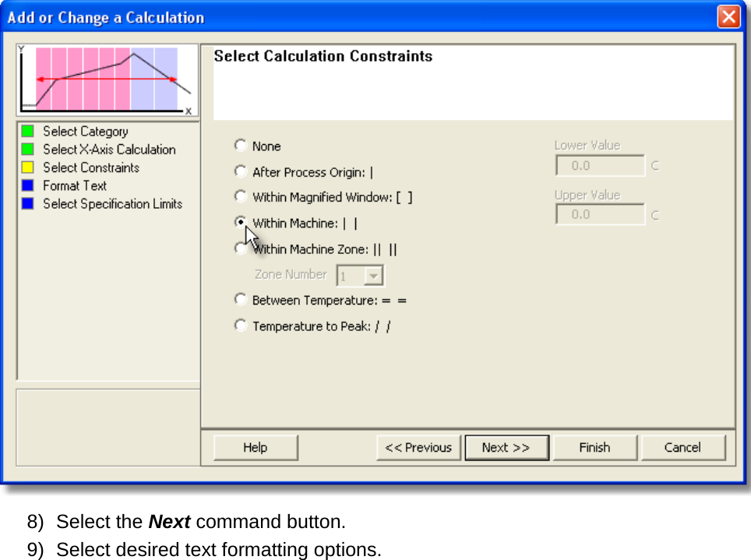Image resolution: width=751 pixels, height=560 pixels.
Task: Click the Next >> button
Action: 506,447
